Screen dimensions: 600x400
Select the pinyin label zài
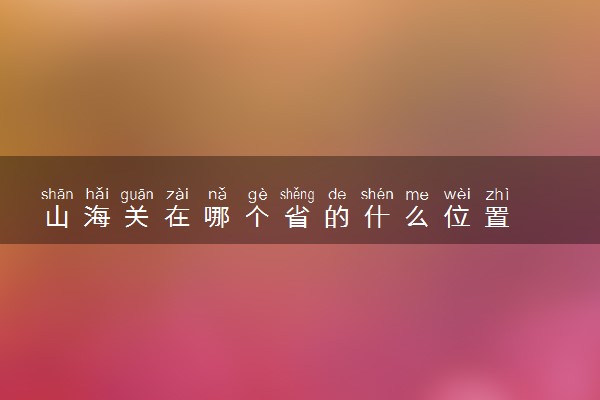(x=177, y=194)
